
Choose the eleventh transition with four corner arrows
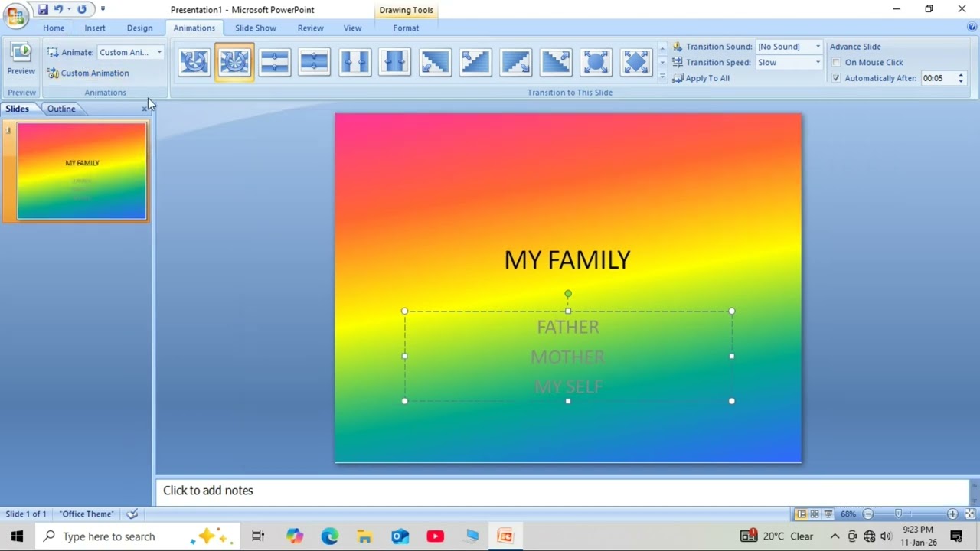coord(596,61)
